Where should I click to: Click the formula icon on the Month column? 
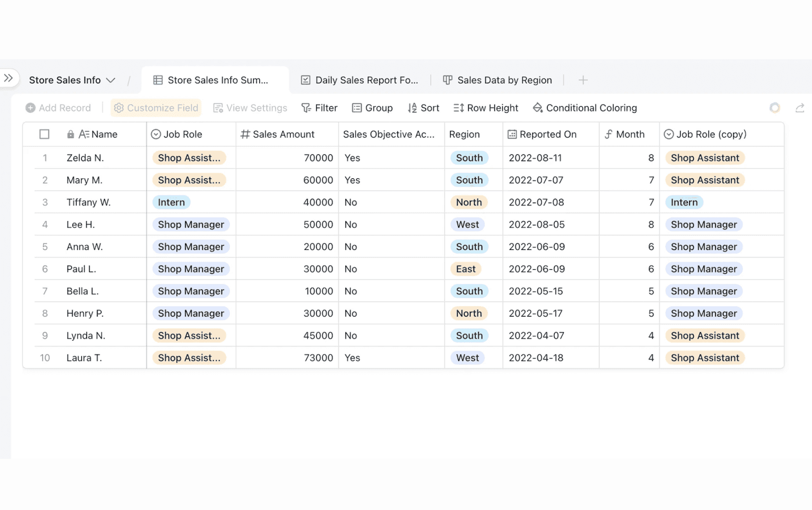[x=608, y=134]
